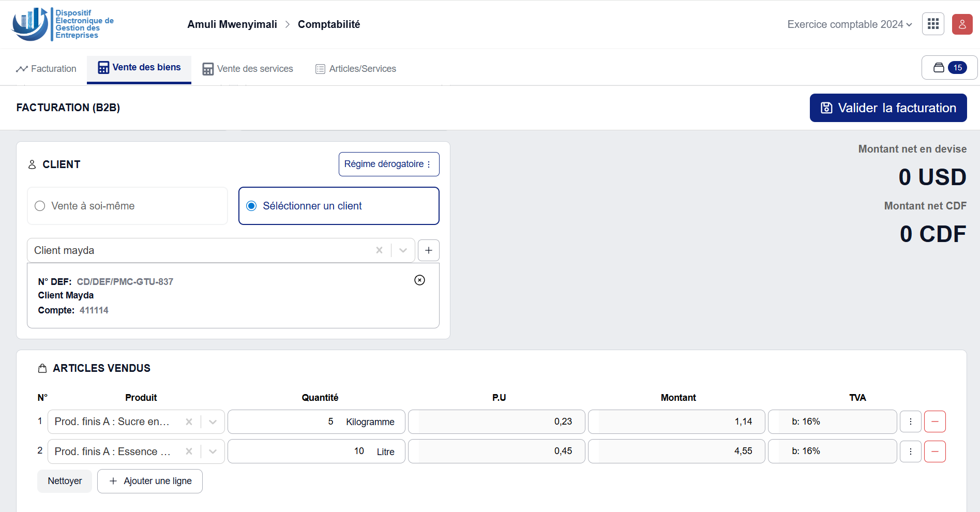Image resolution: width=980 pixels, height=512 pixels.
Task: Click Valider la facturation button
Action: [888, 108]
